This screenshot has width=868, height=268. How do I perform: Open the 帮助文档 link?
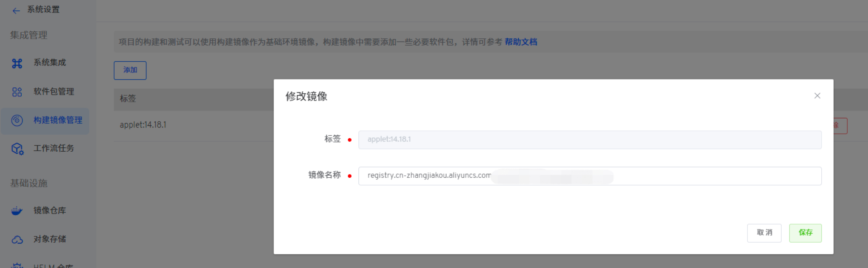(521, 42)
